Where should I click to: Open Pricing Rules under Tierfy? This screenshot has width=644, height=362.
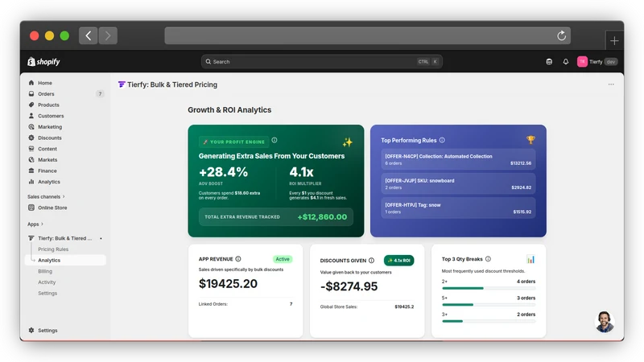pos(53,249)
